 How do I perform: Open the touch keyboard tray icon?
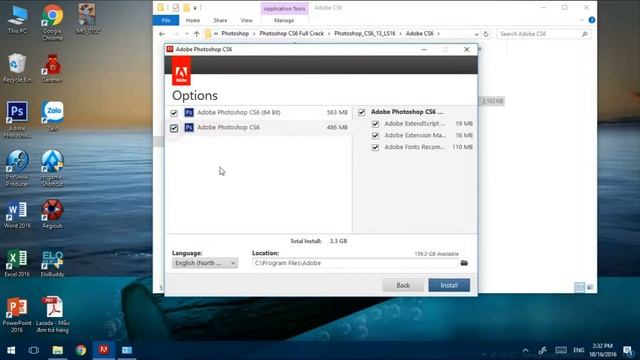(560, 350)
